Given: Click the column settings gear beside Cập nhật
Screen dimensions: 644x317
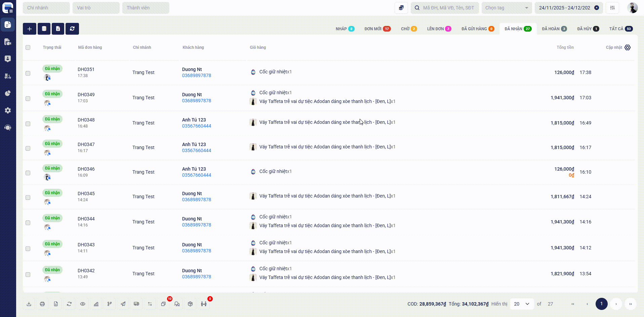Looking at the screenshot, I should pyautogui.click(x=628, y=47).
